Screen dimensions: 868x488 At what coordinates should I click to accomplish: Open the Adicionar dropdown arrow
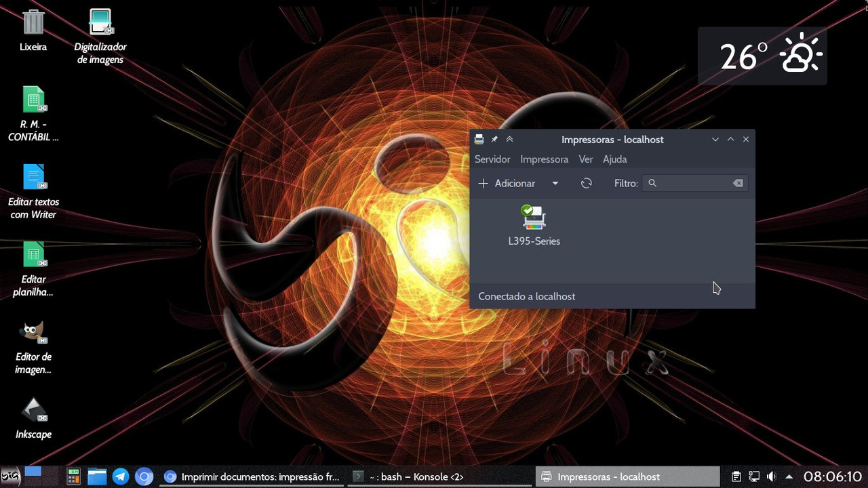pyautogui.click(x=555, y=183)
